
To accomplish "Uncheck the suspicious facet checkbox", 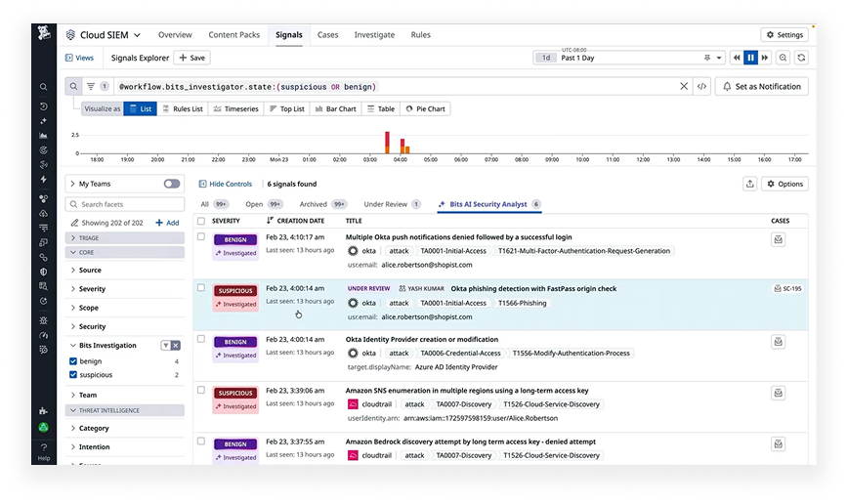I will pos(73,375).
